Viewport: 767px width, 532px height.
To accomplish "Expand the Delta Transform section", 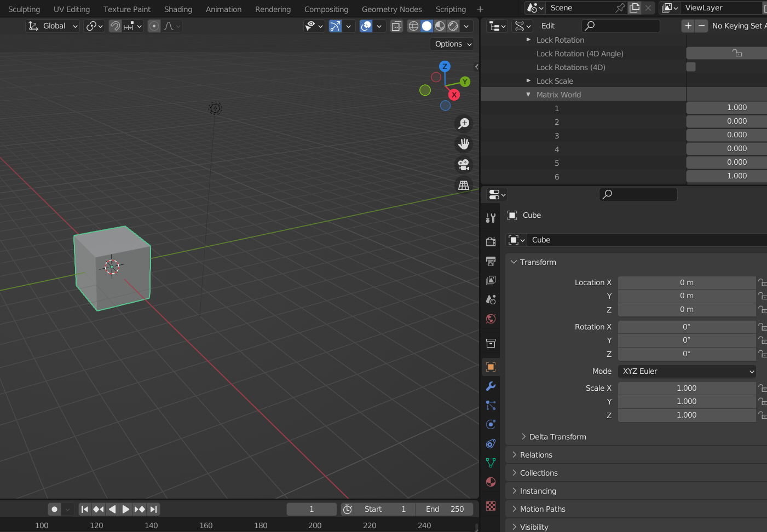I will click(x=557, y=437).
